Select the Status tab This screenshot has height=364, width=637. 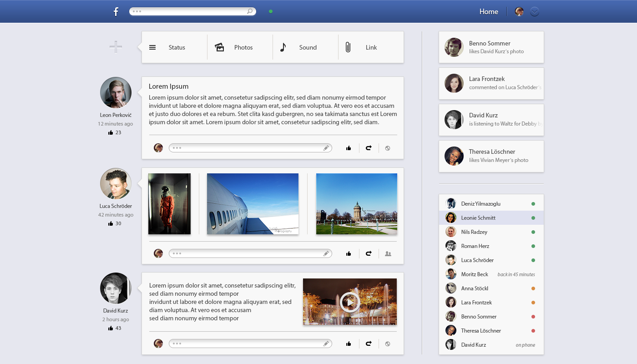click(174, 47)
